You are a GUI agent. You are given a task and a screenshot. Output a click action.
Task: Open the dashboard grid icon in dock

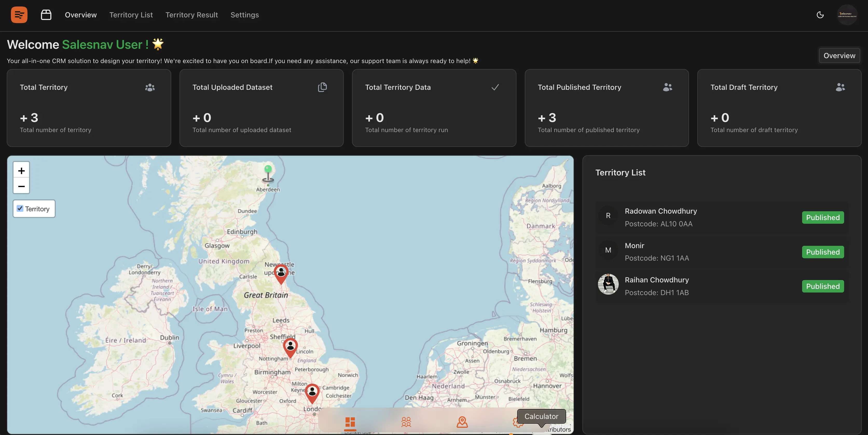pos(350,422)
